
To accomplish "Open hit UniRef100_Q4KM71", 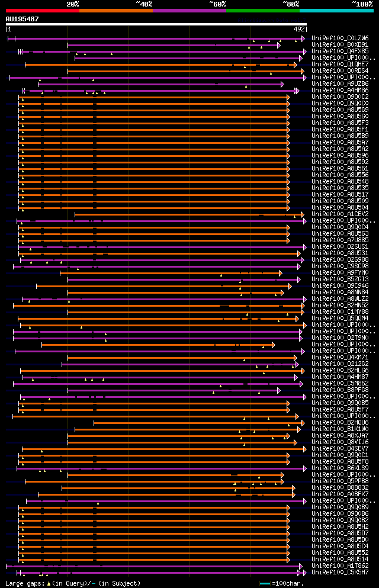I will 340,358.
